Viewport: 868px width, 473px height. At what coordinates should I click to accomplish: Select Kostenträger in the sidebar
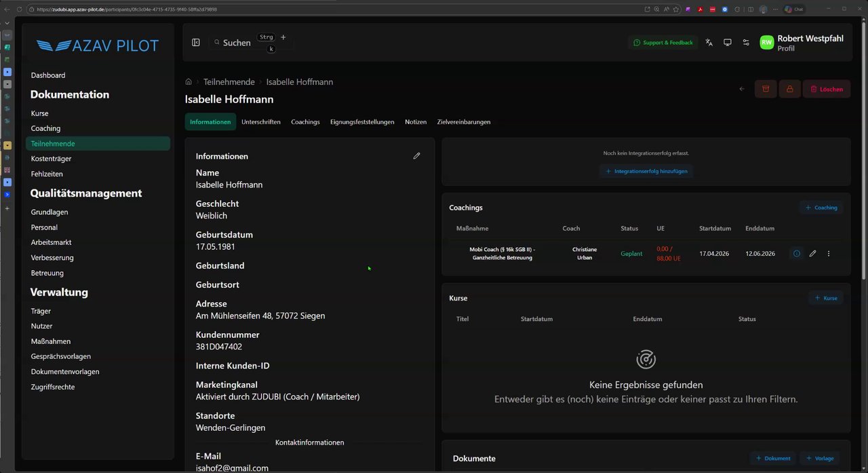click(x=51, y=159)
